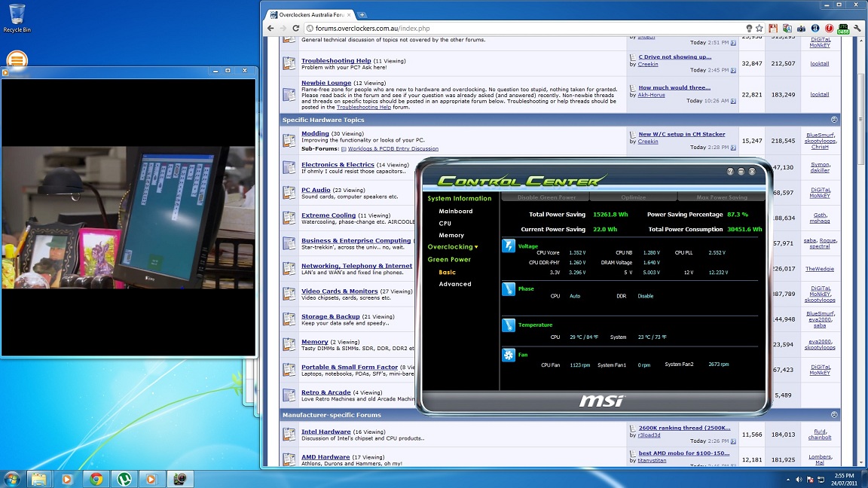Open Electronics & Electrics forum

338,164
